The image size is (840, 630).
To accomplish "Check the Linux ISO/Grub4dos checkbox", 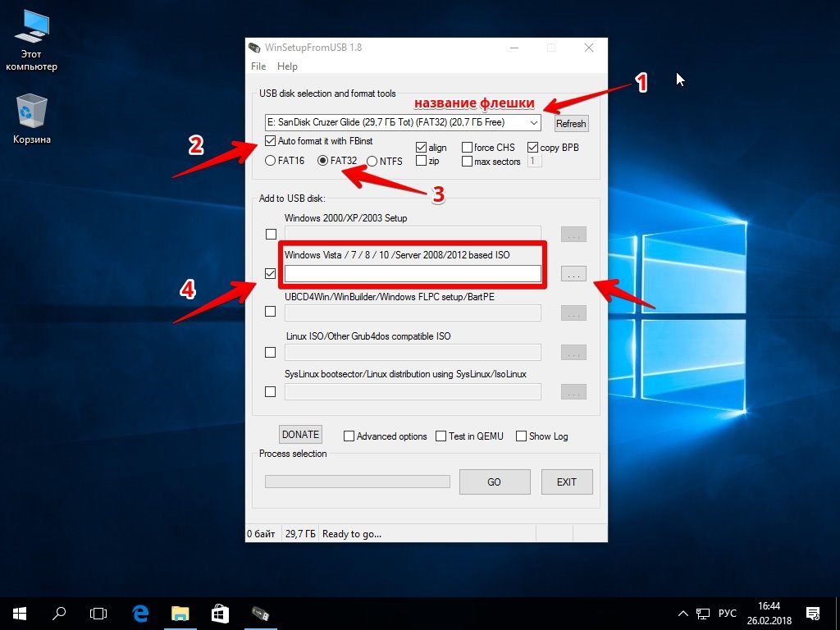I will (271, 353).
